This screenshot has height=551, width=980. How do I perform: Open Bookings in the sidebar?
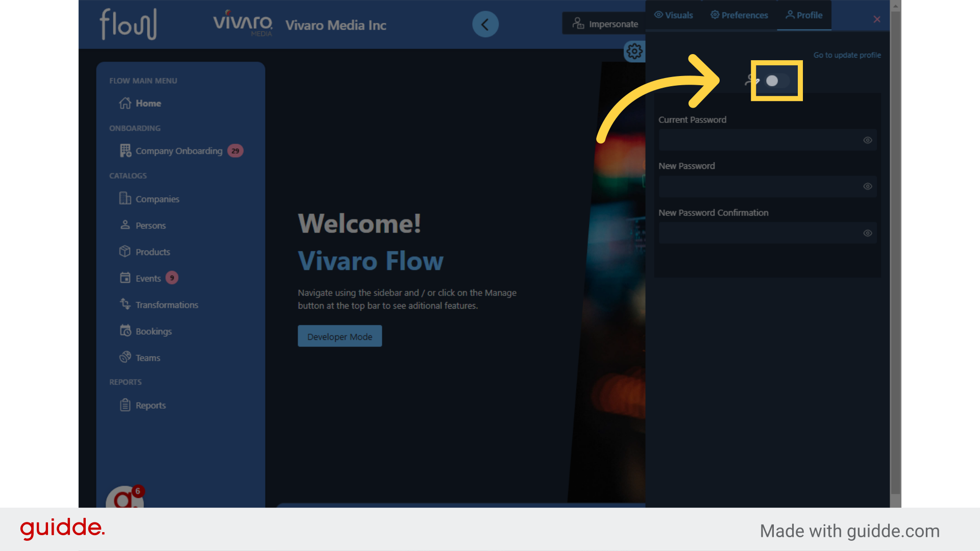(153, 332)
